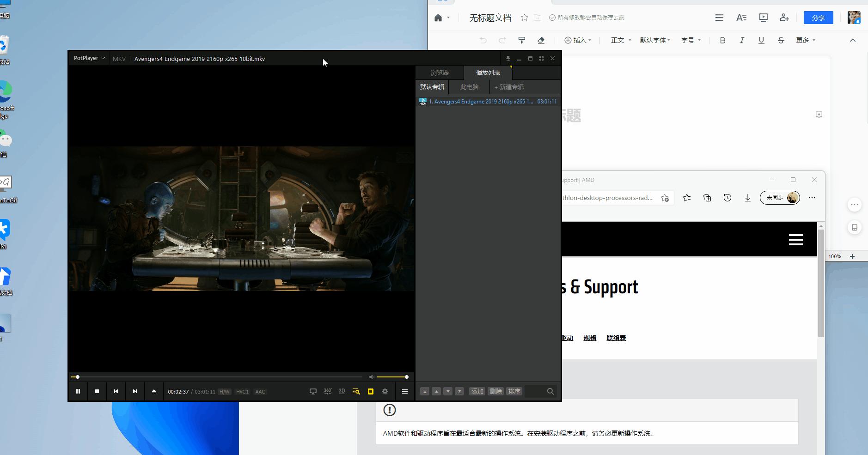Toggle Underline formatting in document toolbar
Screen dimensions: 868x455
point(761,40)
